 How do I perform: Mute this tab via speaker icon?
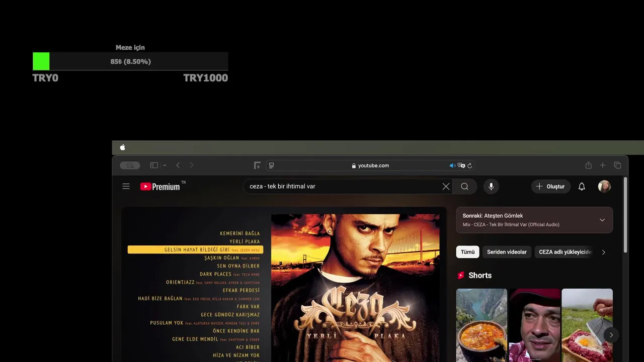[x=452, y=165]
